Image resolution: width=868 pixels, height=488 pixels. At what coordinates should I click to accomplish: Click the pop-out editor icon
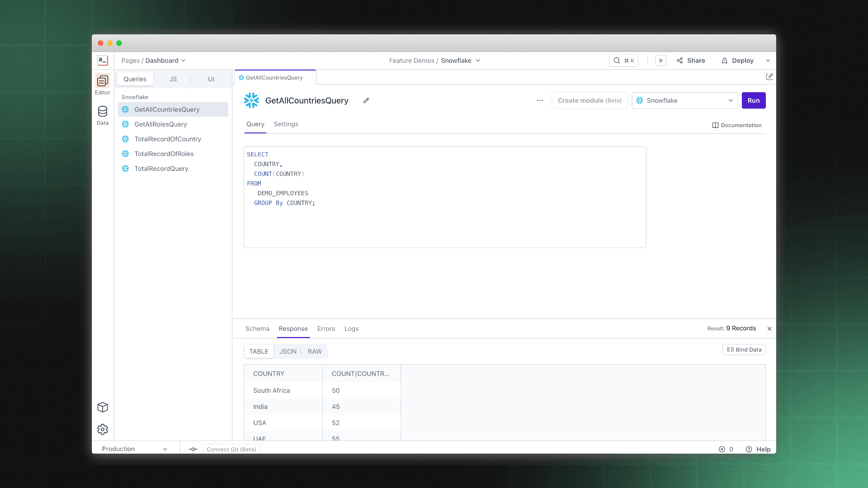coord(769,77)
